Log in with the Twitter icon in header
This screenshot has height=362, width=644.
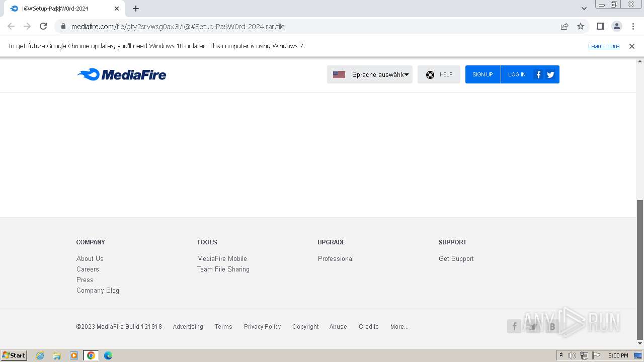click(550, 74)
